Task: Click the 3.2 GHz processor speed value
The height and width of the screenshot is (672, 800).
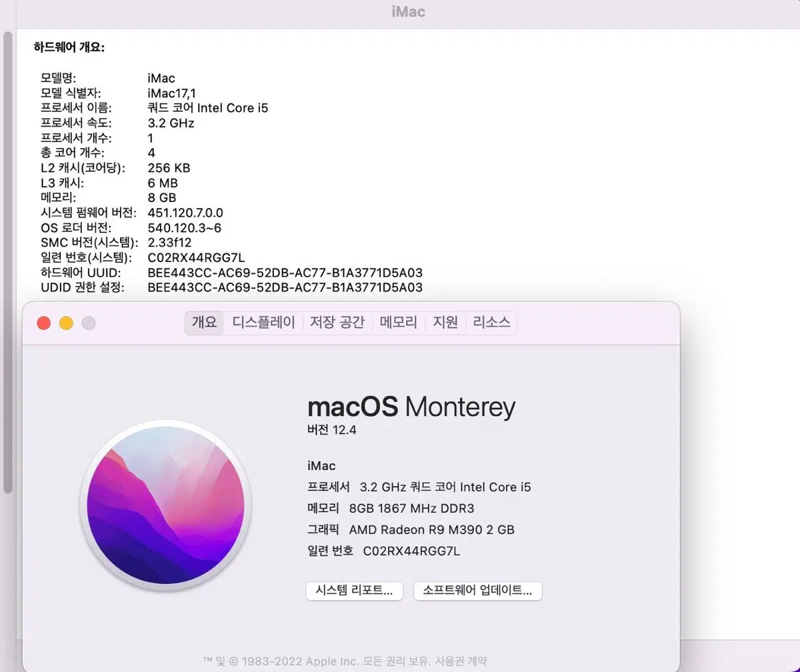Action: (171, 123)
